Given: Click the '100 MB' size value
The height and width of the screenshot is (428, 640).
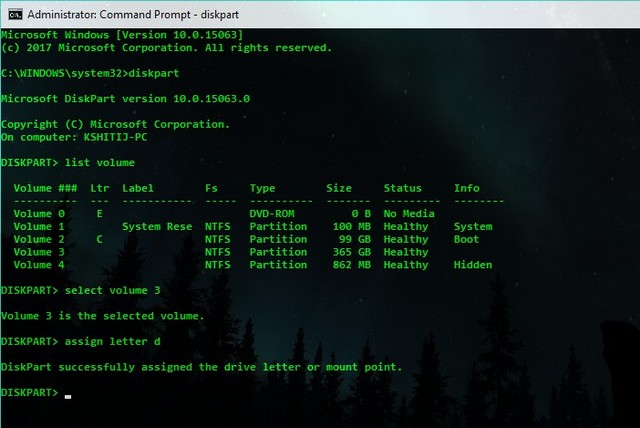Looking at the screenshot, I should 351,226.
